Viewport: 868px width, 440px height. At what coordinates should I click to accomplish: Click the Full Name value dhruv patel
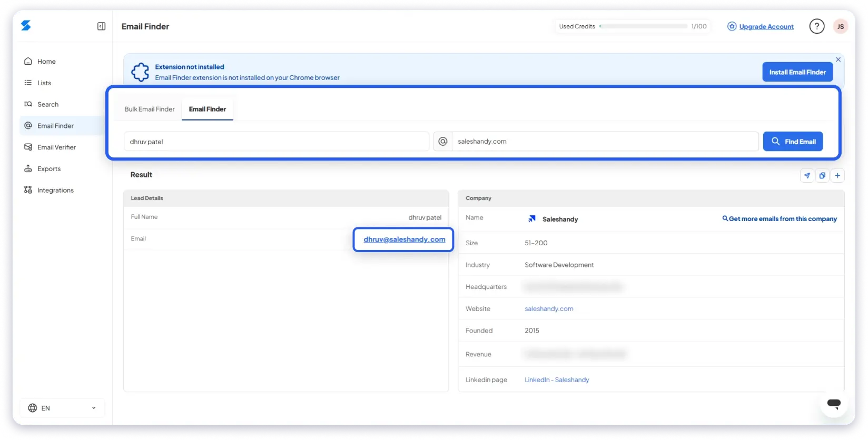point(425,217)
